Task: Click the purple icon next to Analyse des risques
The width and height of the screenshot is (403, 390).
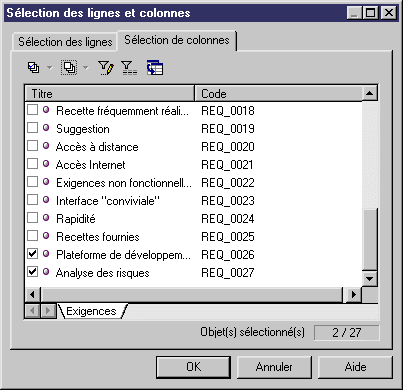Action: tap(46, 272)
